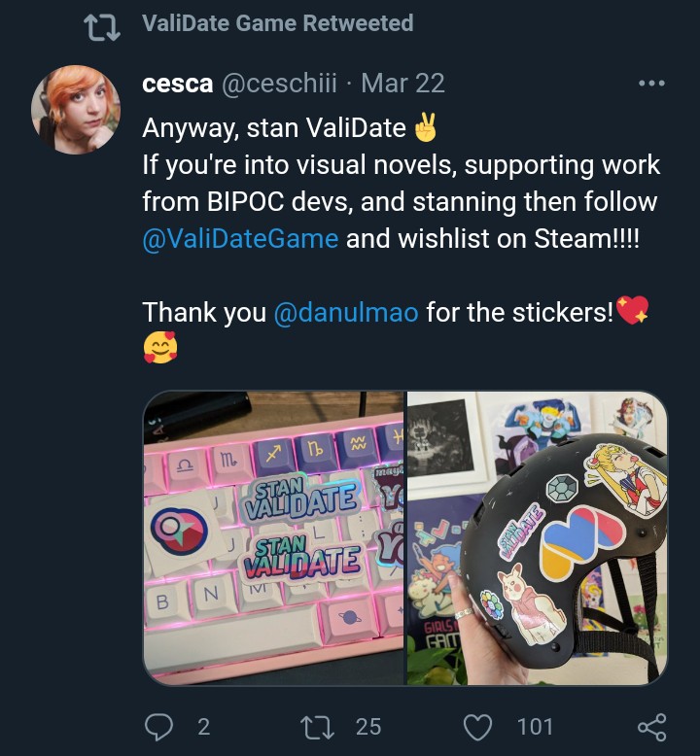Image resolution: width=700 pixels, height=756 pixels.
Task: Click the retweet count 25
Action: (x=368, y=727)
